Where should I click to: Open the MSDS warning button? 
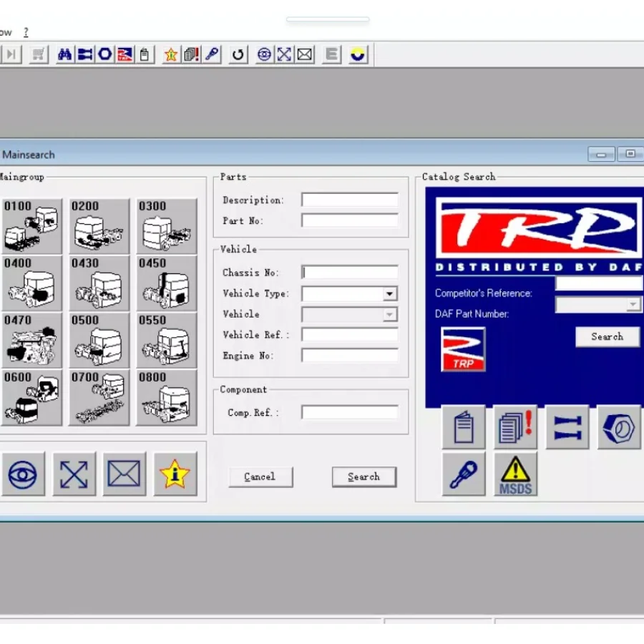[515, 474]
